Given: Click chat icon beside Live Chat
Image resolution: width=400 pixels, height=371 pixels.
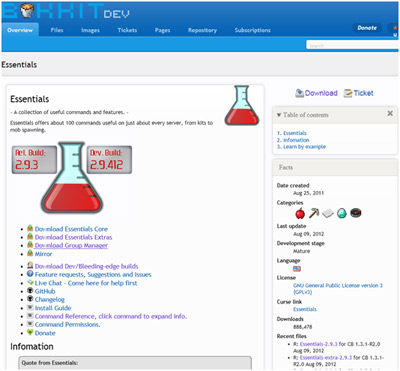Looking at the screenshot, I should point(30,282).
